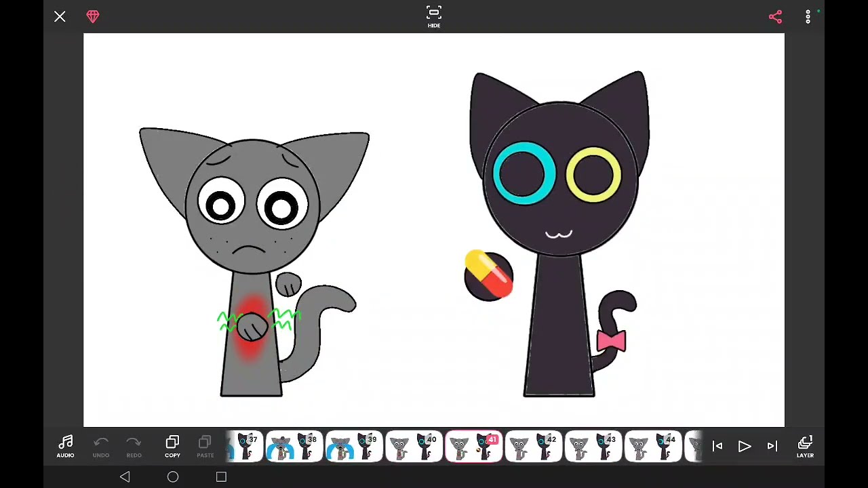868x488 pixels.
Task: Open the LAYER panel
Action: pyautogui.click(x=805, y=447)
